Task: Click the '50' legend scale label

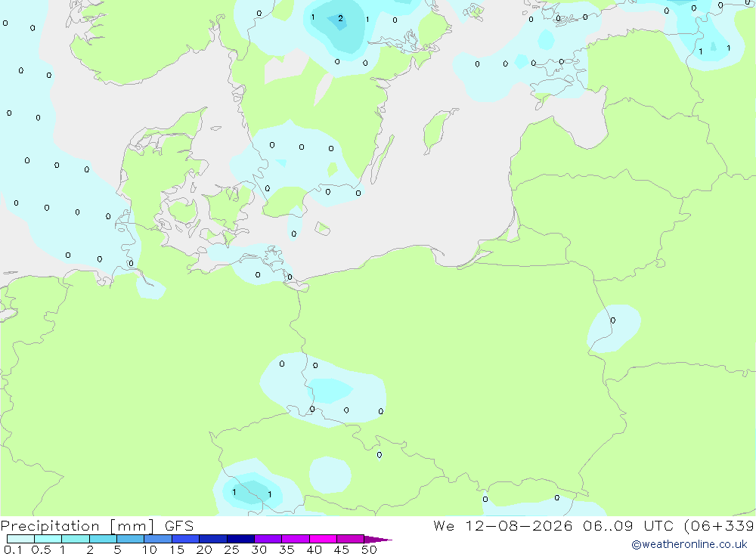Action: click(370, 549)
